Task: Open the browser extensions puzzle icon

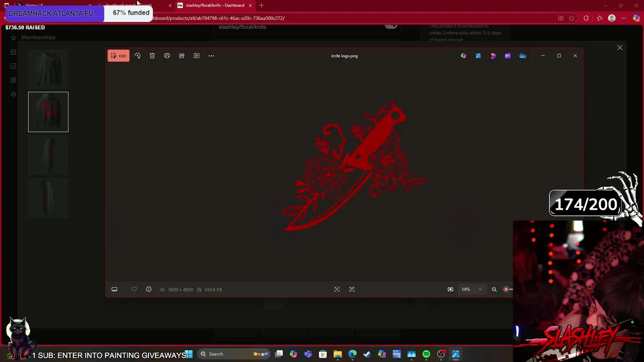Action: pos(586,18)
